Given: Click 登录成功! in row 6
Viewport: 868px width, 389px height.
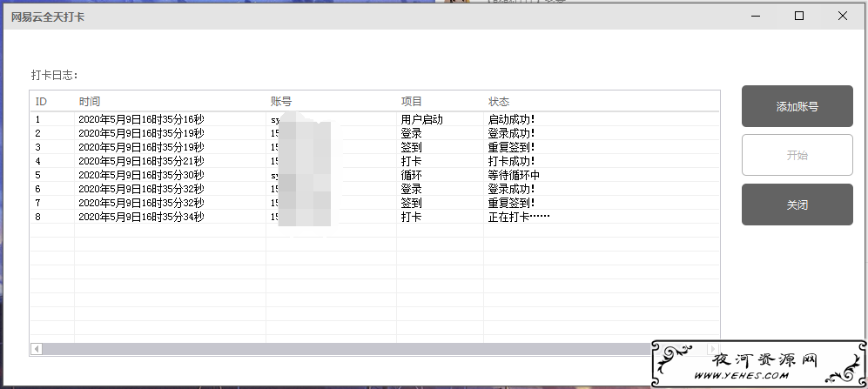Looking at the screenshot, I should [512, 189].
